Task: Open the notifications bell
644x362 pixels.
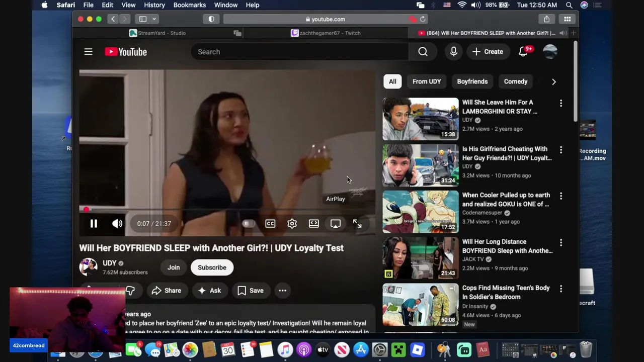Action: [523, 52]
